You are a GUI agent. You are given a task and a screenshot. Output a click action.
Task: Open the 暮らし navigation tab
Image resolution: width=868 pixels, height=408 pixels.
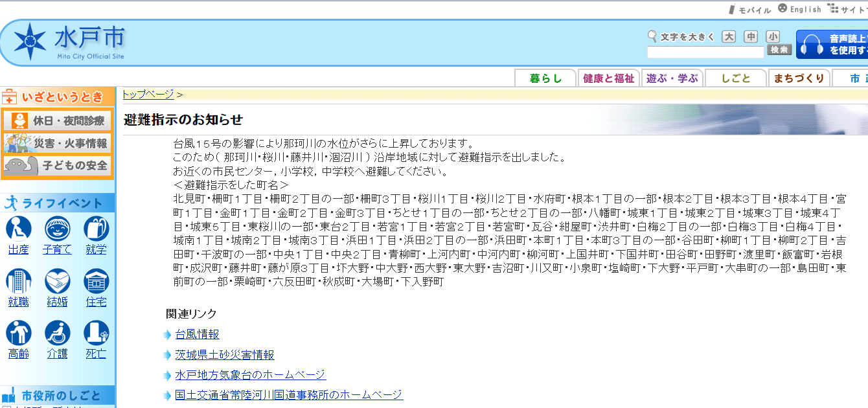[545, 78]
